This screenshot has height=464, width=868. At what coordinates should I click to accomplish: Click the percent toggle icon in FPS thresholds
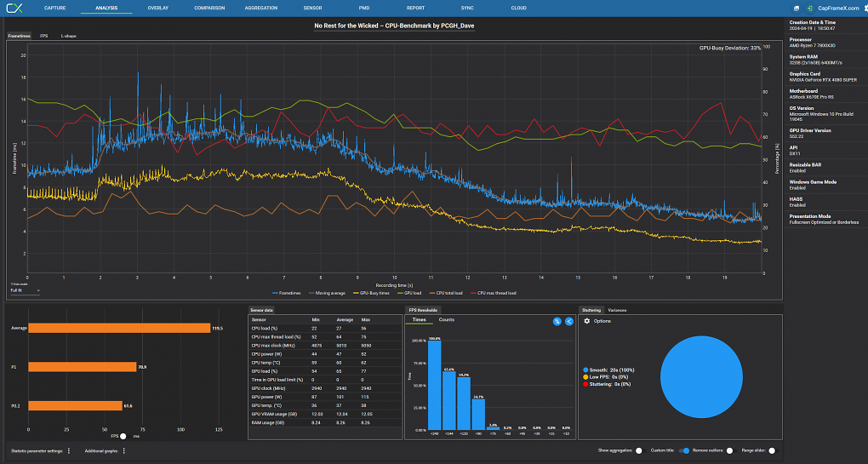coord(557,321)
